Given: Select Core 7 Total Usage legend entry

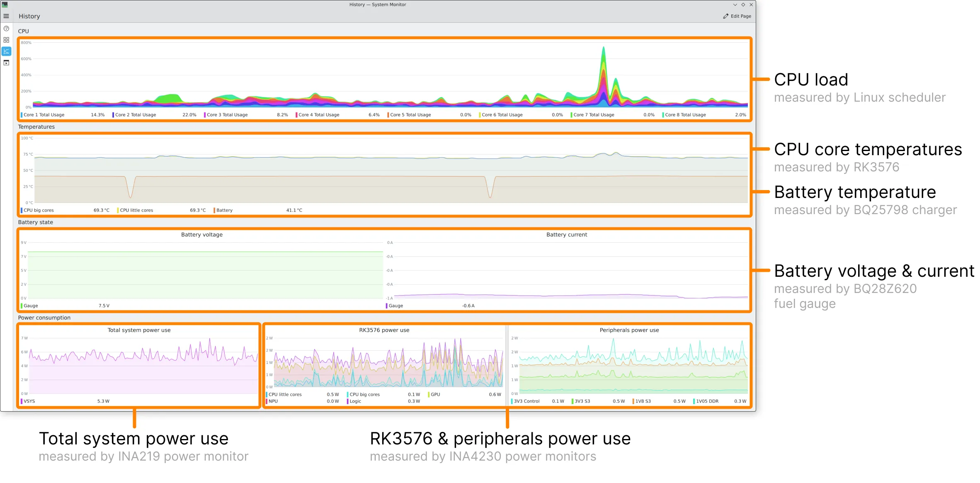Looking at the screenshot, I should pyautogui.click(x=613, y=115).
